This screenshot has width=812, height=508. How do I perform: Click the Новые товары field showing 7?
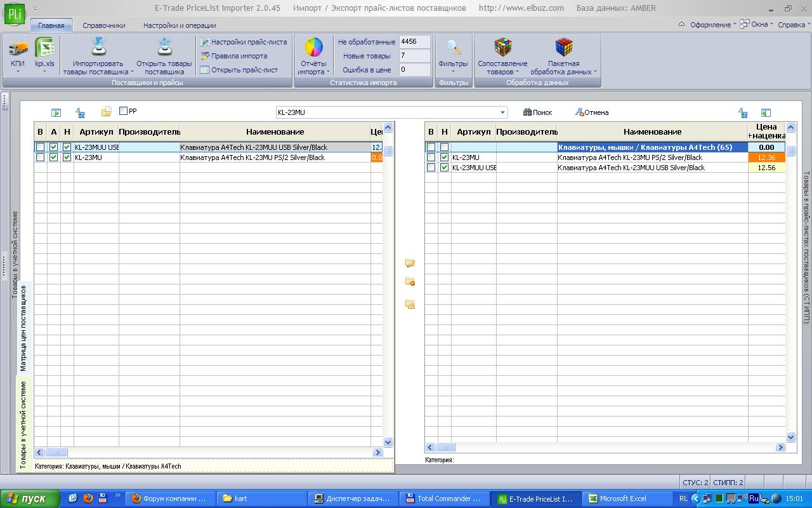pyautogui.click(x=415, y=56)
